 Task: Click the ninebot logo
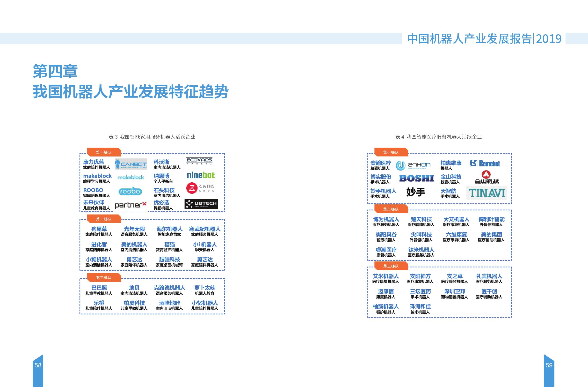click(x=201, y=175)
